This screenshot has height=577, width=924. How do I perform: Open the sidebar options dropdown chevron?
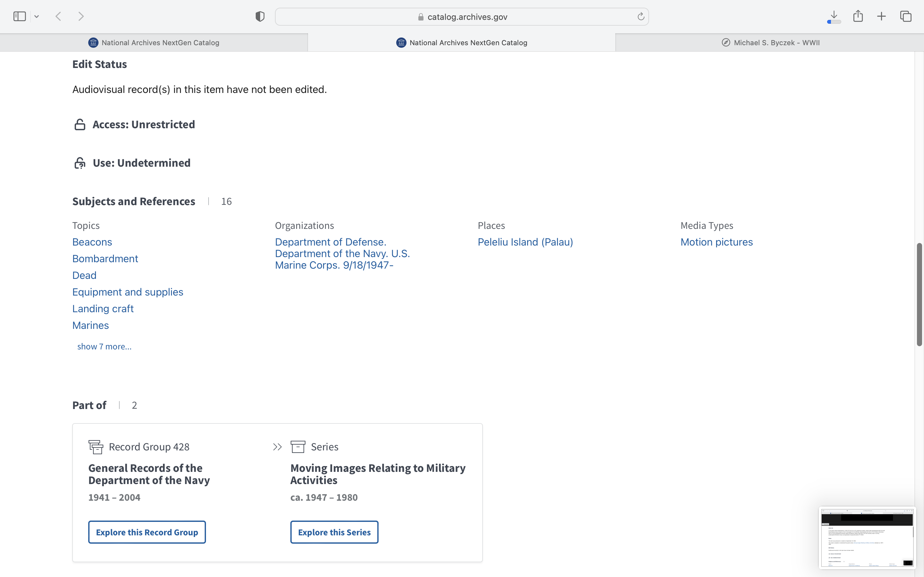pyautogui.click(x=37, y=16)
